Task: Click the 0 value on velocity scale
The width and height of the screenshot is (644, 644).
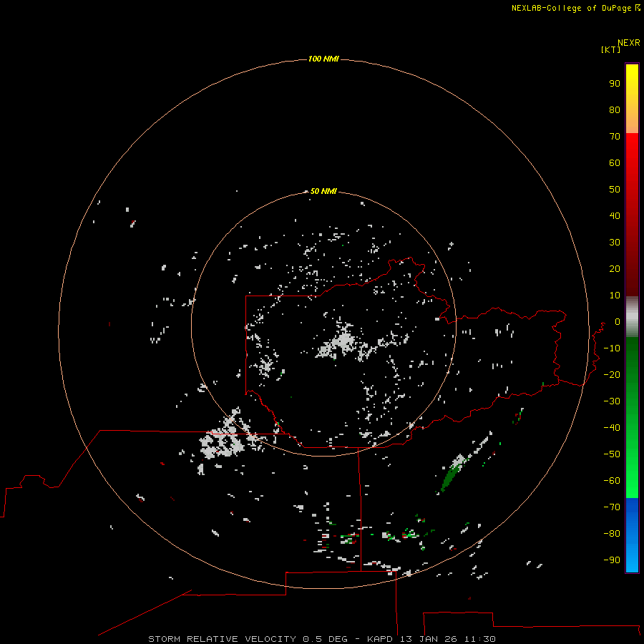Action: click(618, 321)
